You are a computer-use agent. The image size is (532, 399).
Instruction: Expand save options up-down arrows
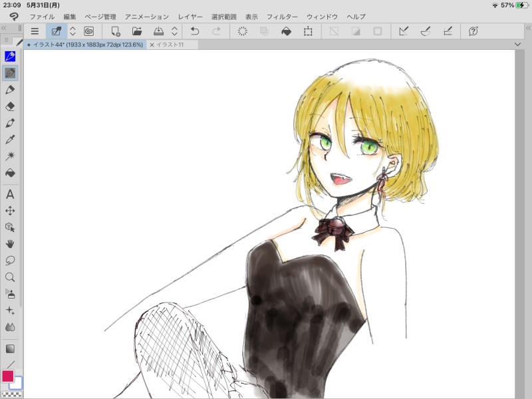point(174,31)
